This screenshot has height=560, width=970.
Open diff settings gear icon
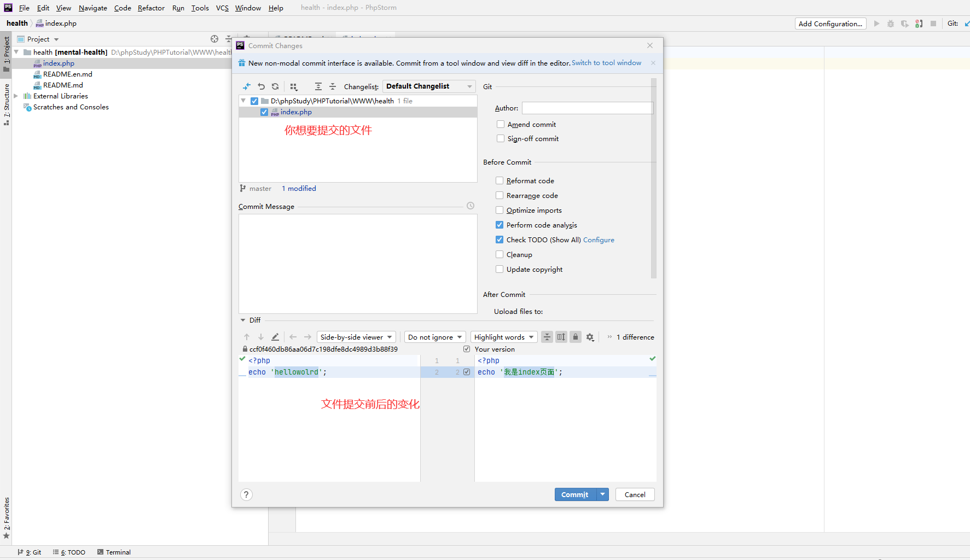[590, 337]
